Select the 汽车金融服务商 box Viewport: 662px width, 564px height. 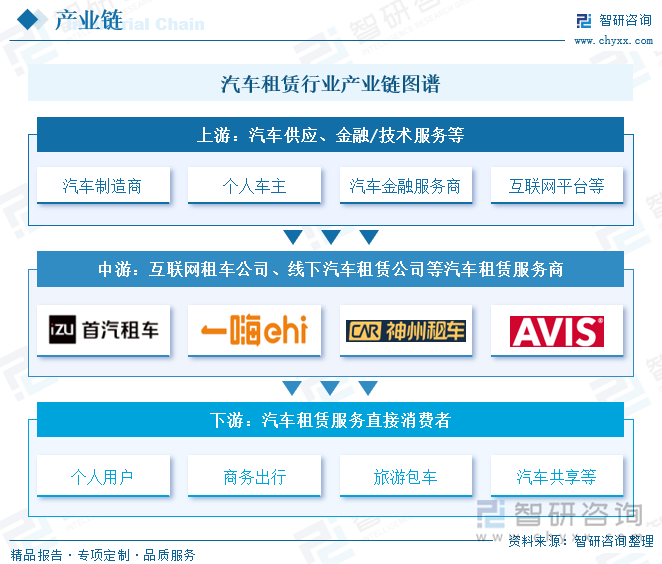pos(406,186)
